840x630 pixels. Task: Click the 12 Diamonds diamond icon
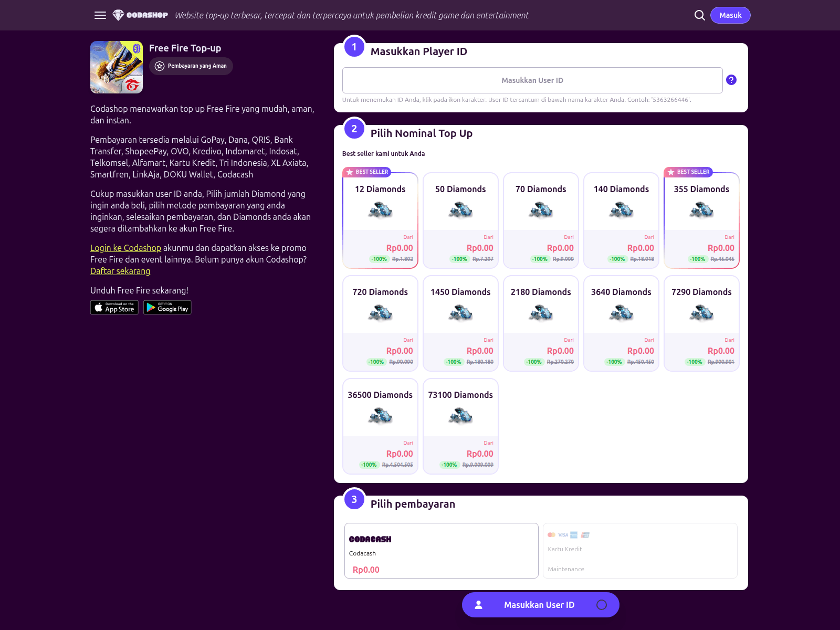380,211
